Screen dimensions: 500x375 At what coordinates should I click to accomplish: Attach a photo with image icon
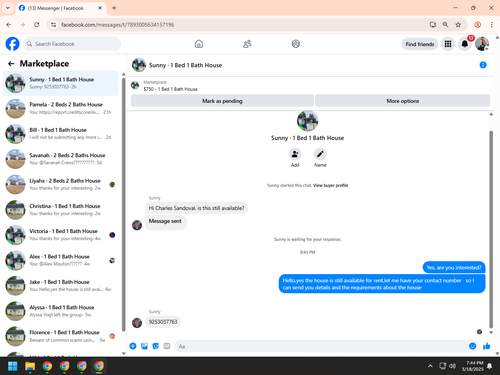[144, 346]
